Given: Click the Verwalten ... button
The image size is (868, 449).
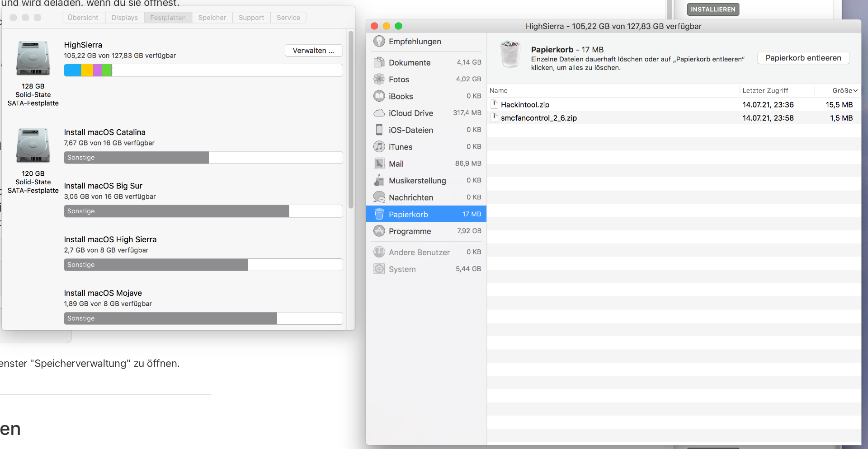Looking at the screenshot, I should pyautogui.click(x=313, y=51).
